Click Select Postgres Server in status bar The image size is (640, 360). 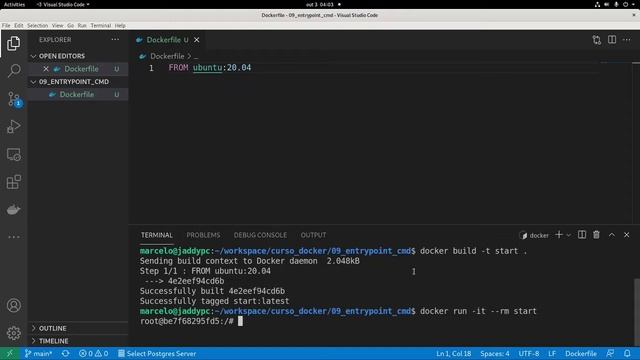[157, 353]
